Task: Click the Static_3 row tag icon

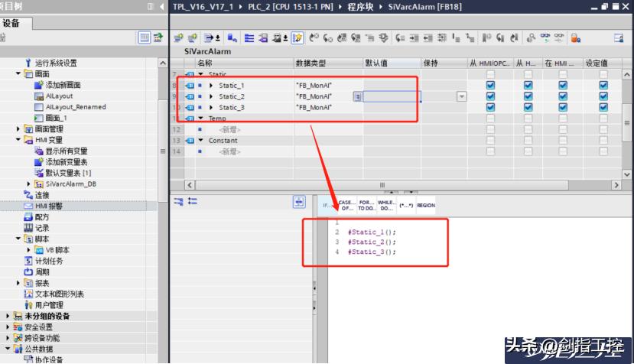Action: (x=190, y=107)
